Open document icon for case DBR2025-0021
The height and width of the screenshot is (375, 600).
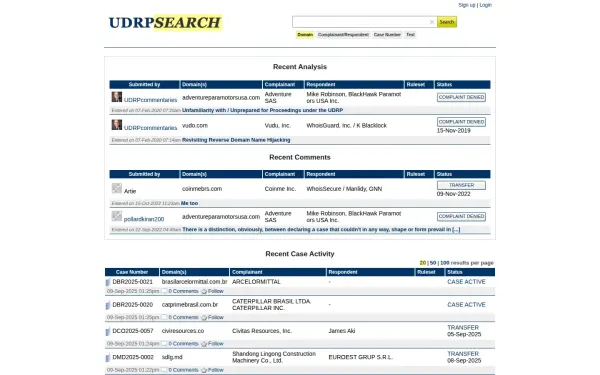tap(108, 282)
